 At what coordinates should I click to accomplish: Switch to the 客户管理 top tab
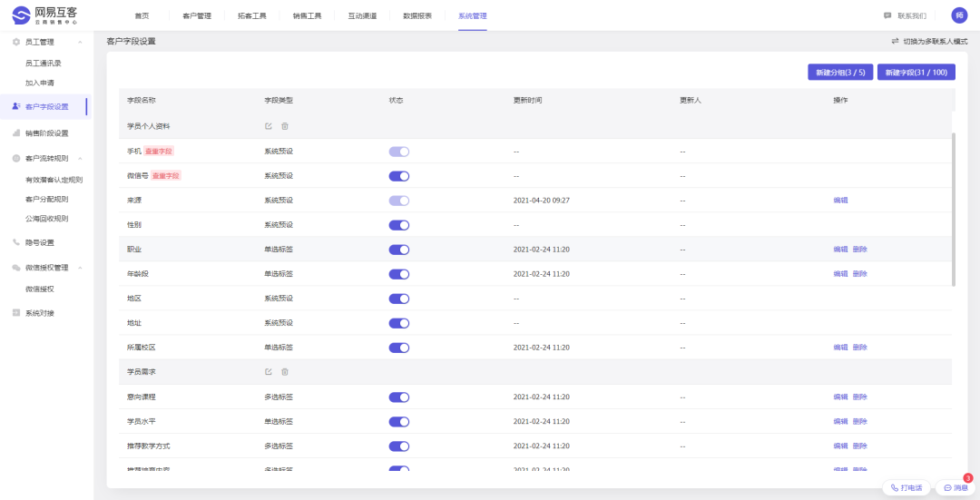pyautogui.click(x=197, y=16)
